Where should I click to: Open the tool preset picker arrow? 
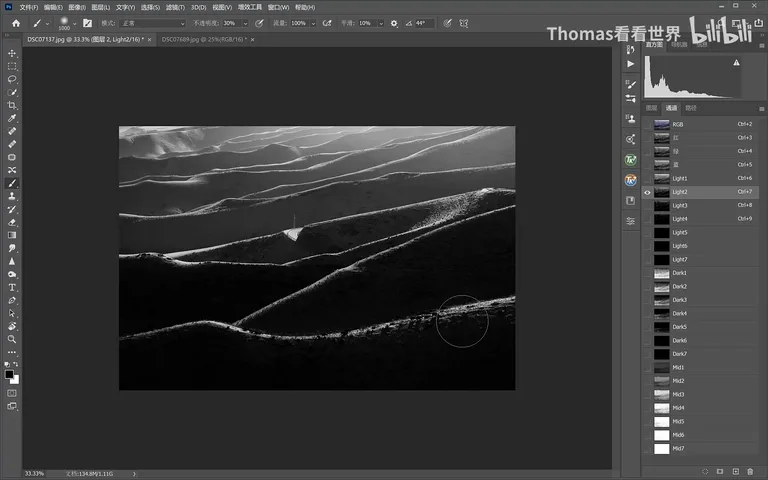click(x=48, y=23)
